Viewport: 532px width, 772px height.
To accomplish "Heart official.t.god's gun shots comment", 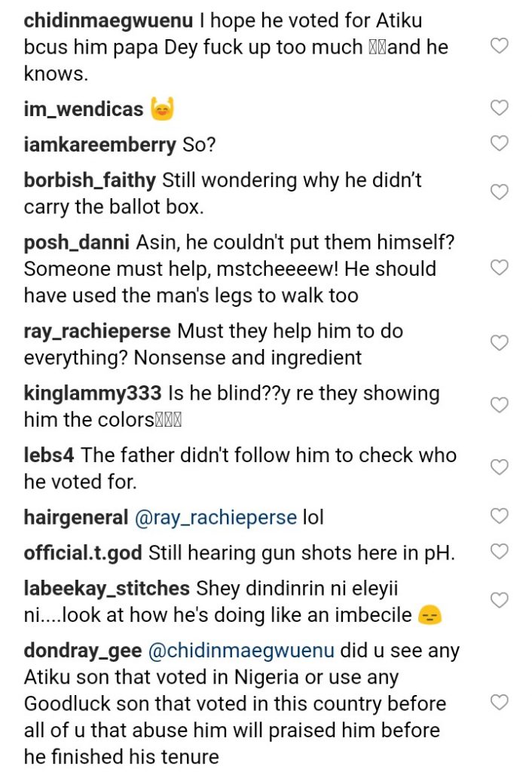I will click(x=499, y=551).
